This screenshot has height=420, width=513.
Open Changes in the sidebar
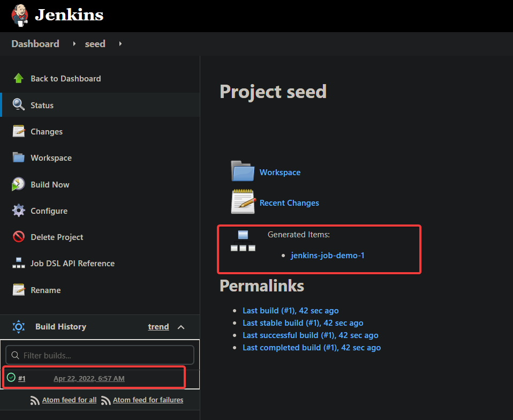coord(47,132)
